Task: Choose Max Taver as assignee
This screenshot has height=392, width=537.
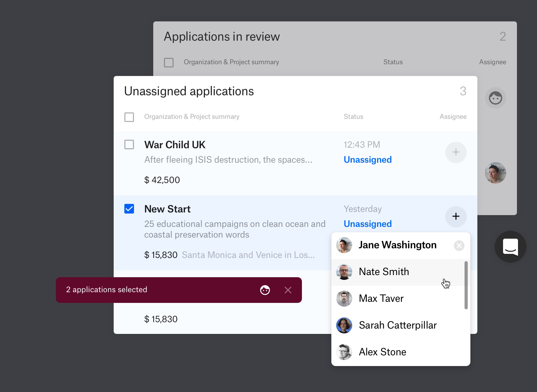Action: click(381, 299)
